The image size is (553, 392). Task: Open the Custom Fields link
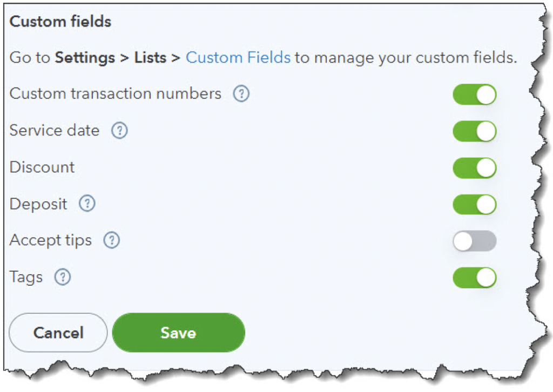[238, 57]
